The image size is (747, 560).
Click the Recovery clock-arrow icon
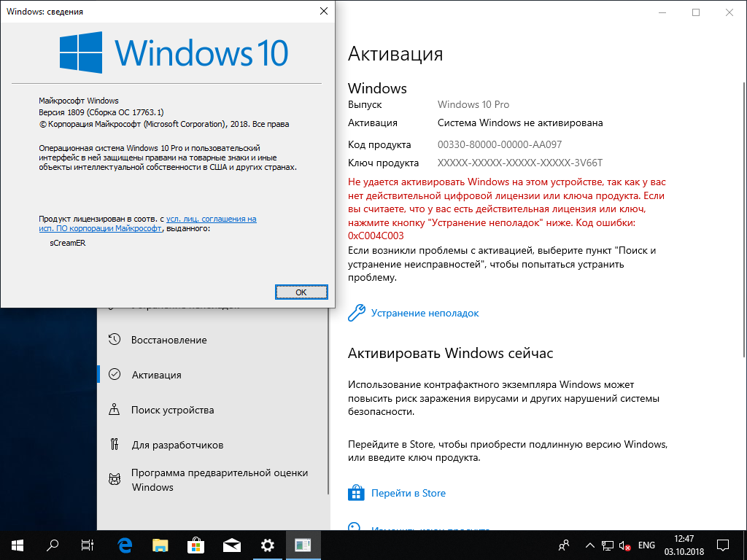tap(115, 340)
